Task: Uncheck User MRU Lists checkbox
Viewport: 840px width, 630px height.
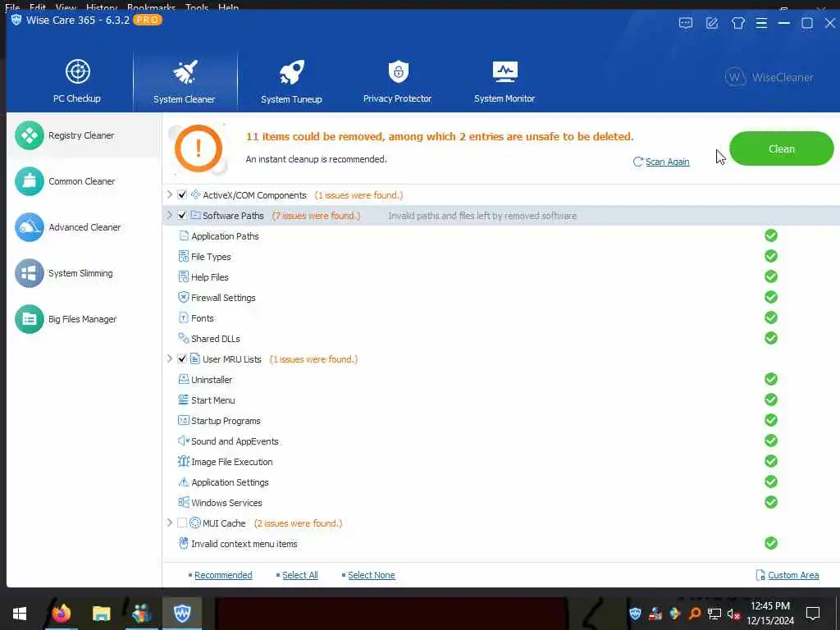Action: (182, 359)
